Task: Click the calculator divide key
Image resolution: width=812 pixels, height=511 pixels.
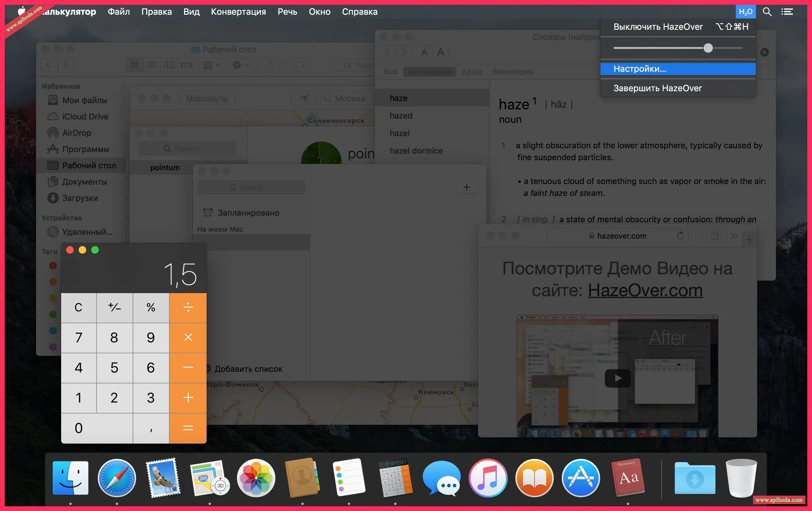Action: [188, 307]
